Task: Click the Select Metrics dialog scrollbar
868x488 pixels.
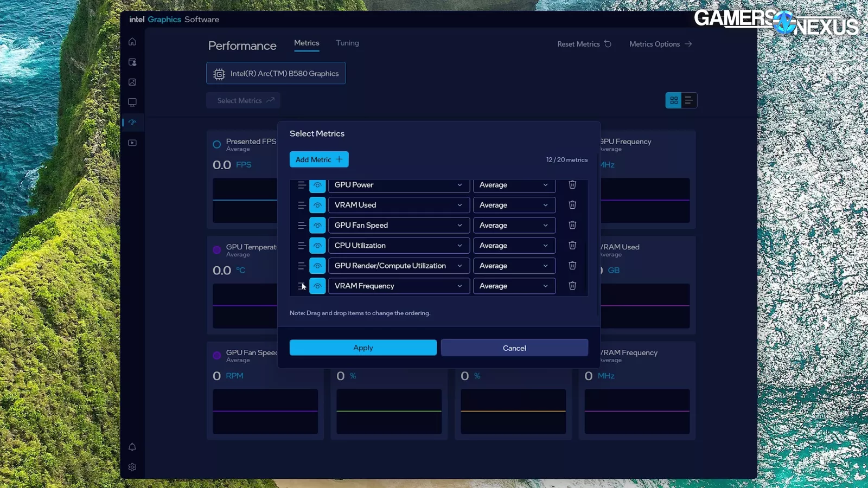Action: coord(598,233)
